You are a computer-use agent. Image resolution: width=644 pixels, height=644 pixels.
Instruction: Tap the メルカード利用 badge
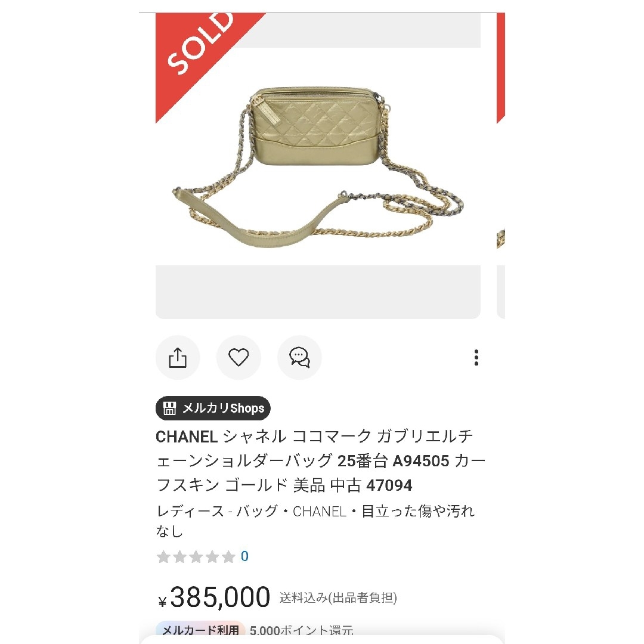200,630
